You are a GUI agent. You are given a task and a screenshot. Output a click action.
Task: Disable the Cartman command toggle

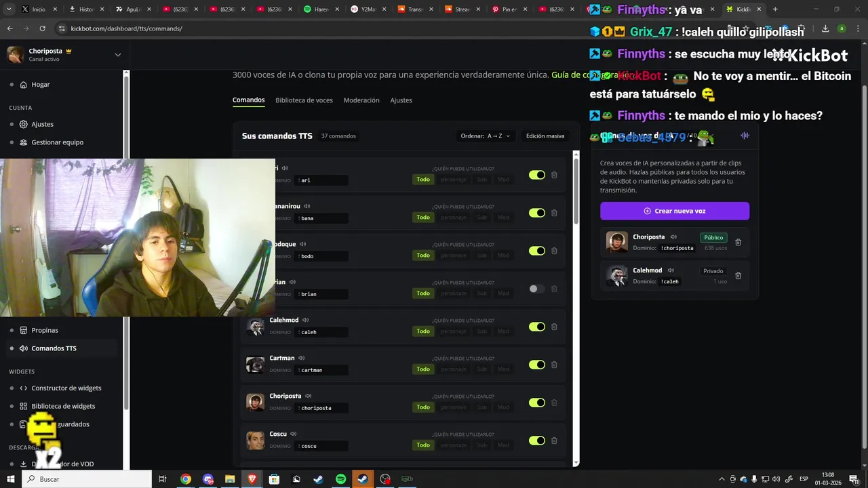pos(537,365)
